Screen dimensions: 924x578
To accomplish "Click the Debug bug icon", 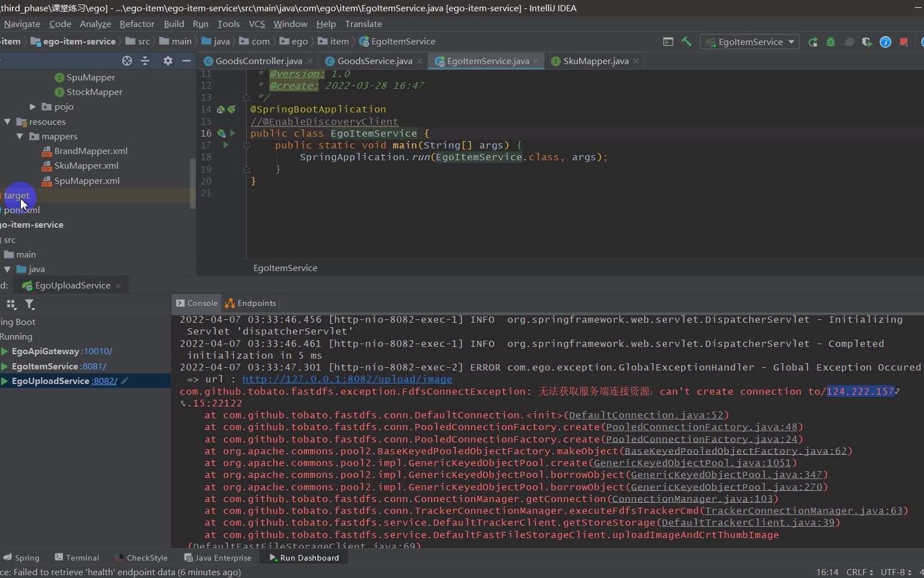I will 831,42.
